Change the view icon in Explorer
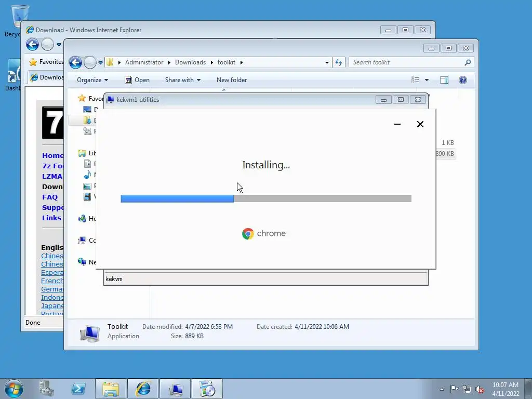This screenshot has height=399, width=532. [415, 80]
